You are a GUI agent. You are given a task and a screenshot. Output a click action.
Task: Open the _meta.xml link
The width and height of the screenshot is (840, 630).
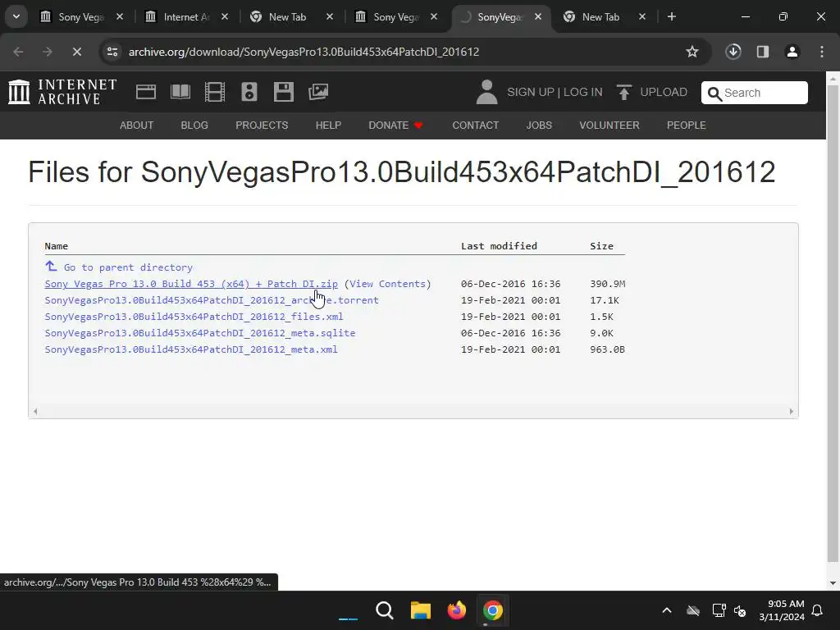click(x=191, y=349)
